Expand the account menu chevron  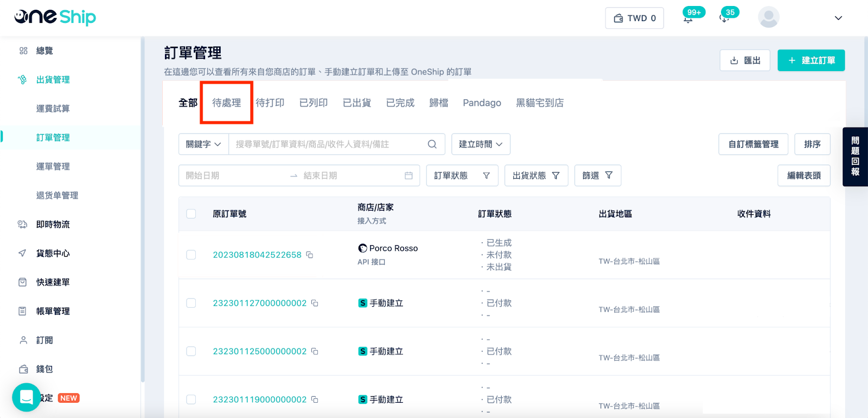pos(838,18)
